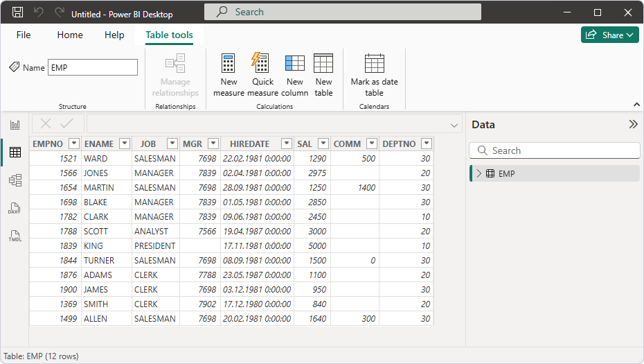The height and width of the screenshot is (364, 644).
Task: Click the cell with TURNER
Action: (107, 261)
